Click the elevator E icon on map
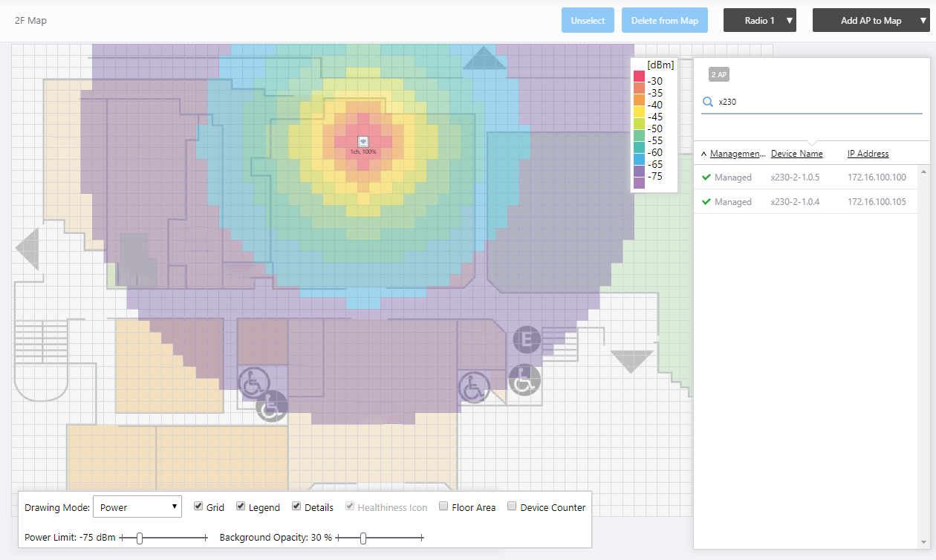The height and width of the screenshot is (560, 936). (527, 339)
